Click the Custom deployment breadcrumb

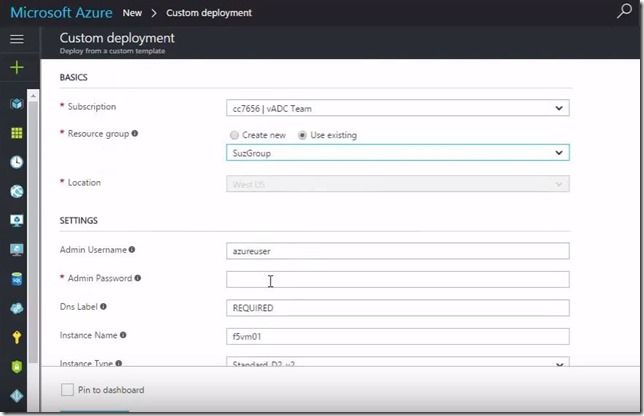click(208, 13)
